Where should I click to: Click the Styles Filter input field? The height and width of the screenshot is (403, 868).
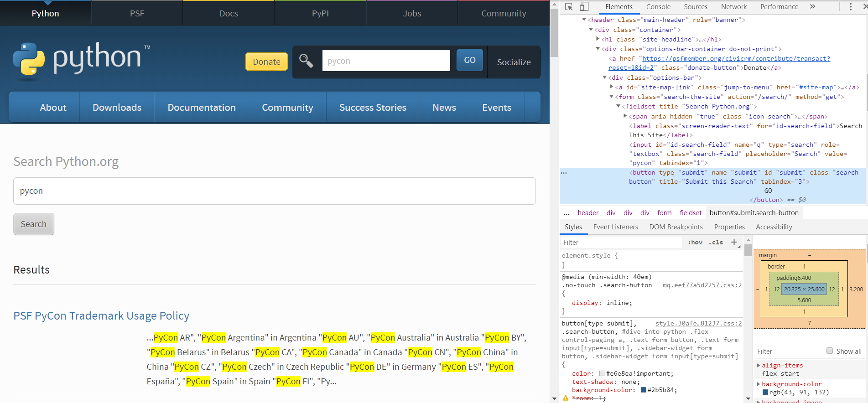(620, 242)
